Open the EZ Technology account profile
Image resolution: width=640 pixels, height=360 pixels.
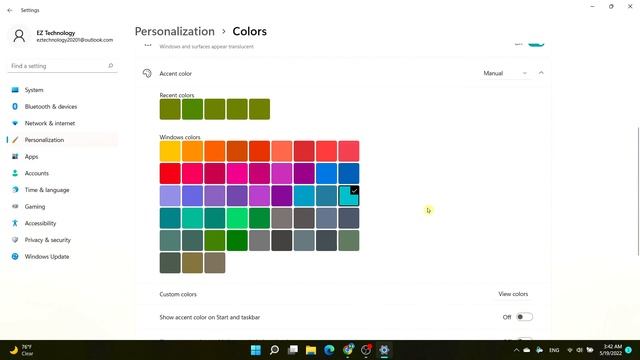pos(62,36)
